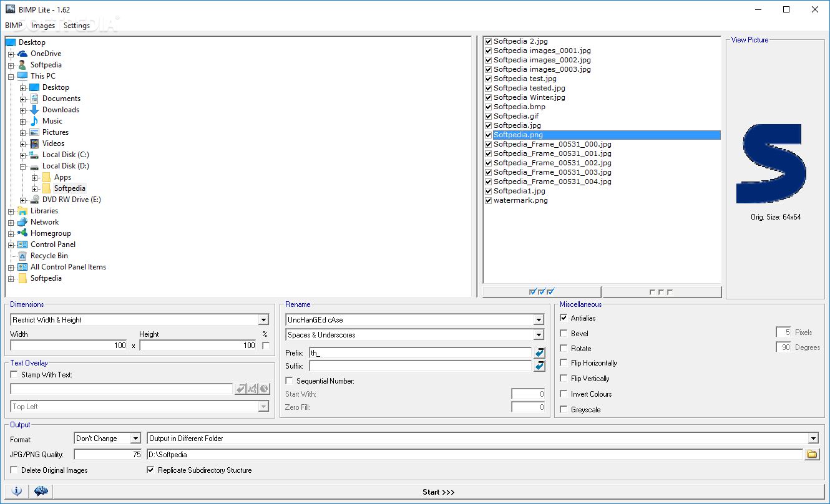This screenshot has width=830, height=504.
Task: Click the OneDrive cloud icon in tree
Action: coord(22,54)
